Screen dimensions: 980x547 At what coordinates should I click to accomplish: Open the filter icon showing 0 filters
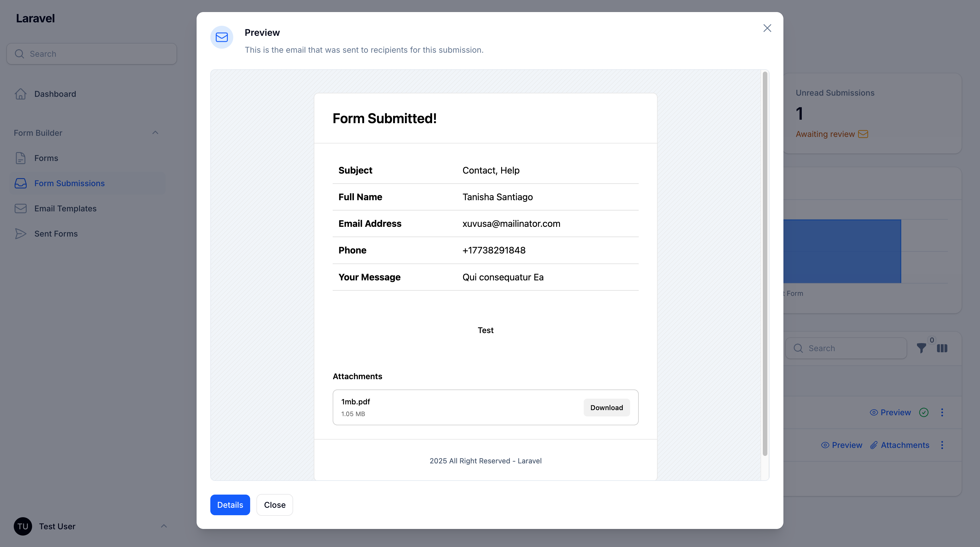point(922,348)
